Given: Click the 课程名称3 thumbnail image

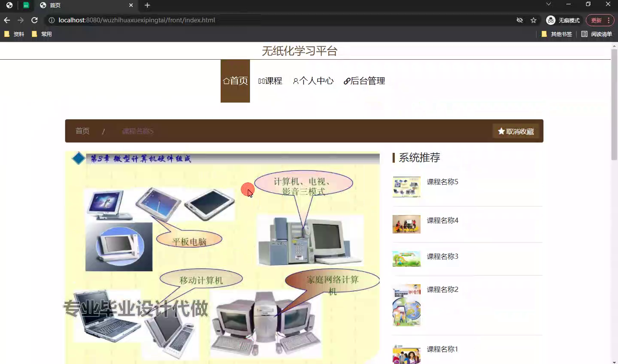Looking at the screenshot, I should tap(406, 259).
